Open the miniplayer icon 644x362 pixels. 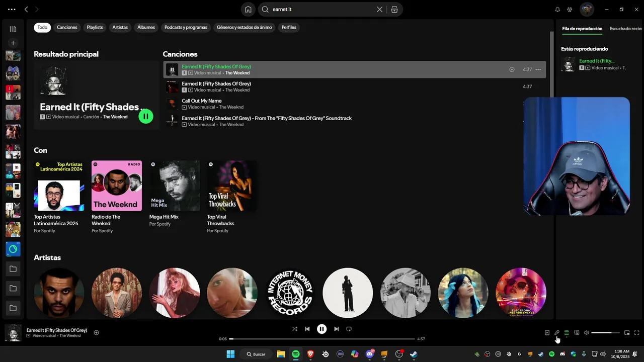pyautogui.click(x=627, y=332)
